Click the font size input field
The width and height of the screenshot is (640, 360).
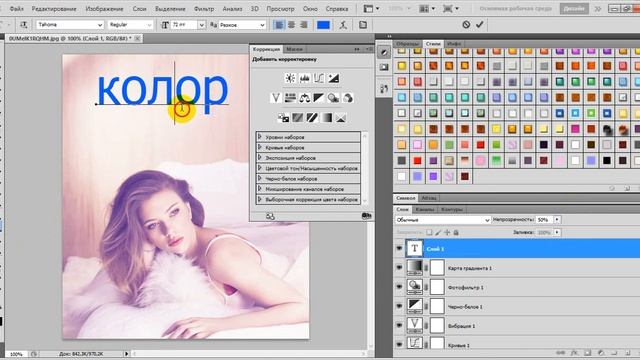184,25
